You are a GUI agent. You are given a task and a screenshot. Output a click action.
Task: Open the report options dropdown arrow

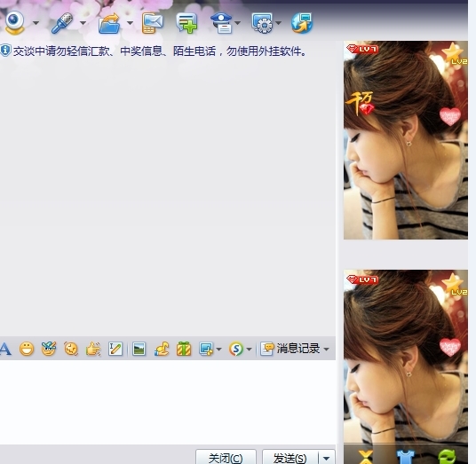click(238, 23)
